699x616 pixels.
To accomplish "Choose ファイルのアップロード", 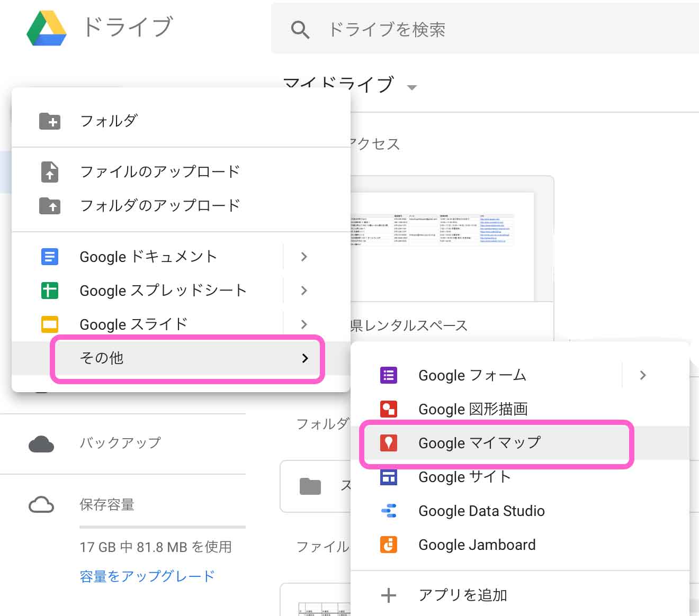I will click(x=181, y=171).
